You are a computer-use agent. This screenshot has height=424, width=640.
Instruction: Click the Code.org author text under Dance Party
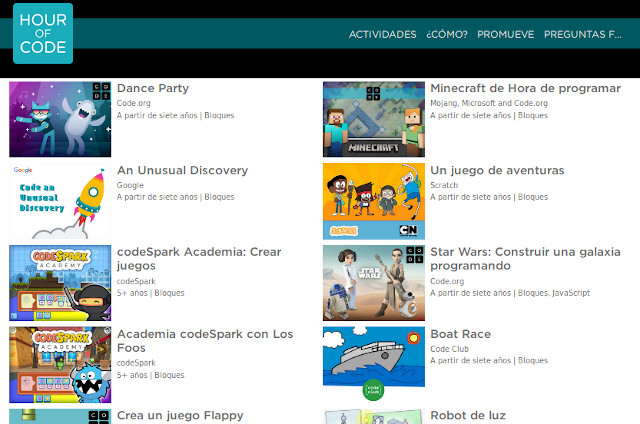pos(133,103)
